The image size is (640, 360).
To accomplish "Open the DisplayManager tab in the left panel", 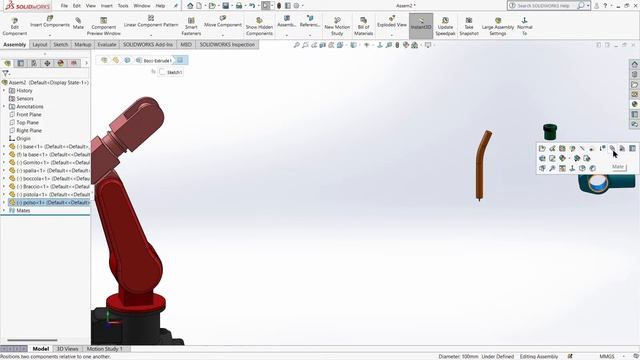I will pyautogui.click(x=61, y=63).
